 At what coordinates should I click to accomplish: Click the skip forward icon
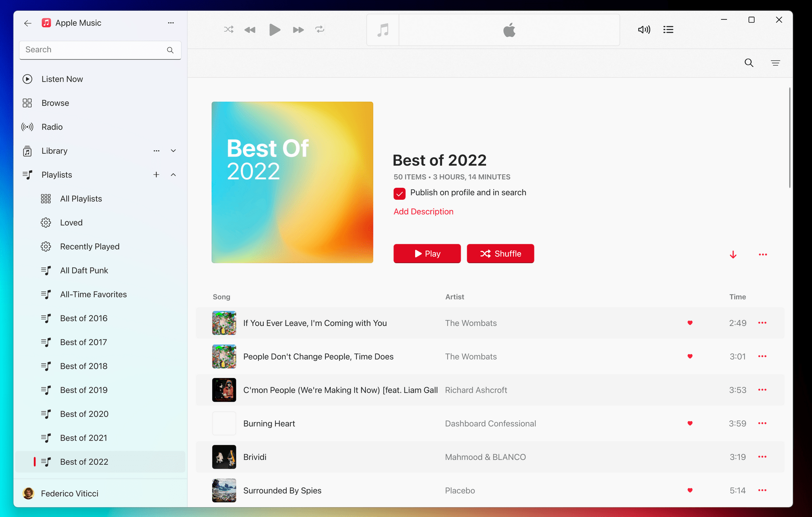[x=298, y=29]
